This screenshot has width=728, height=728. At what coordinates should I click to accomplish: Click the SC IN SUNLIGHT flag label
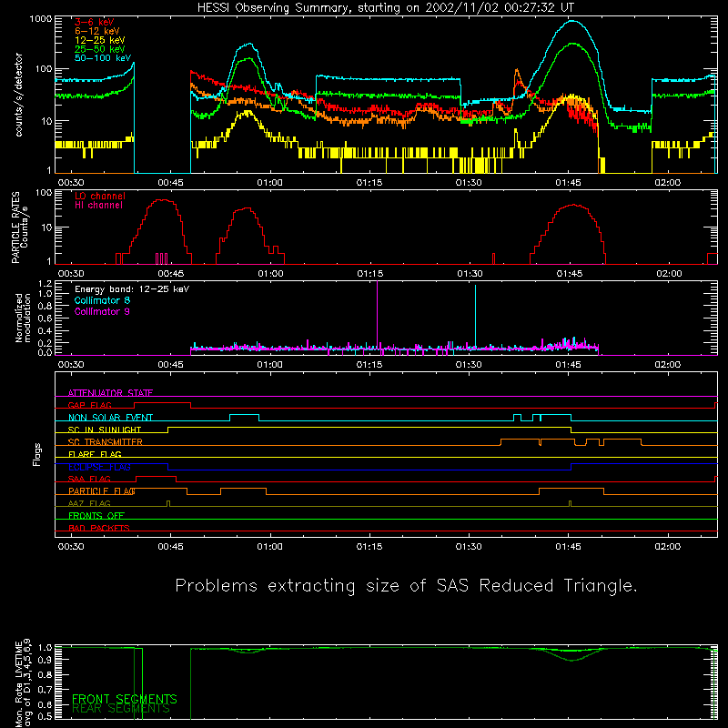105,430
